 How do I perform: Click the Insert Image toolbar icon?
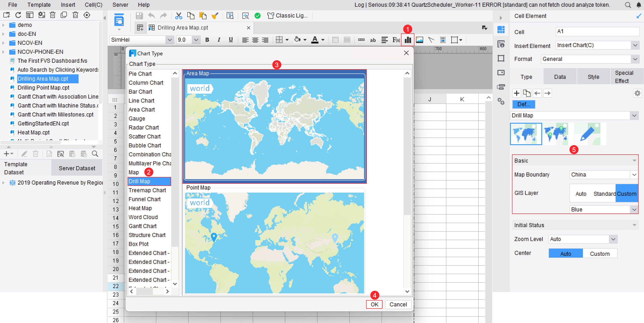[x=419, y=40]
